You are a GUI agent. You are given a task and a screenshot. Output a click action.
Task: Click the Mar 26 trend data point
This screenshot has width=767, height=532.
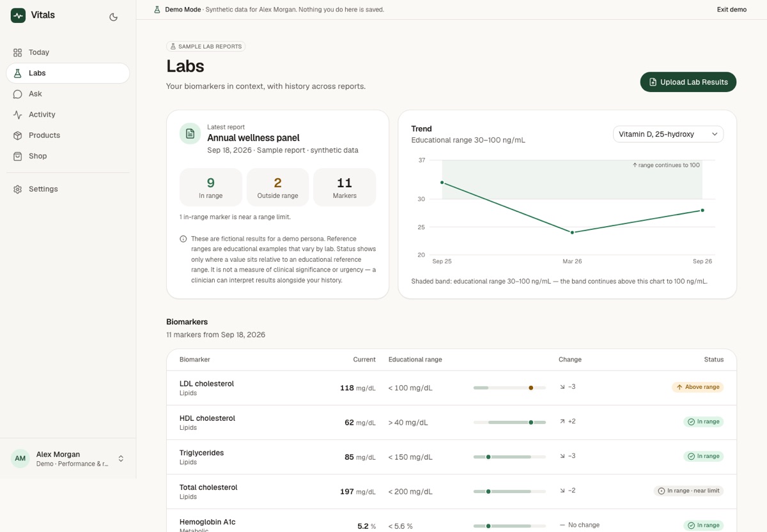572,232
